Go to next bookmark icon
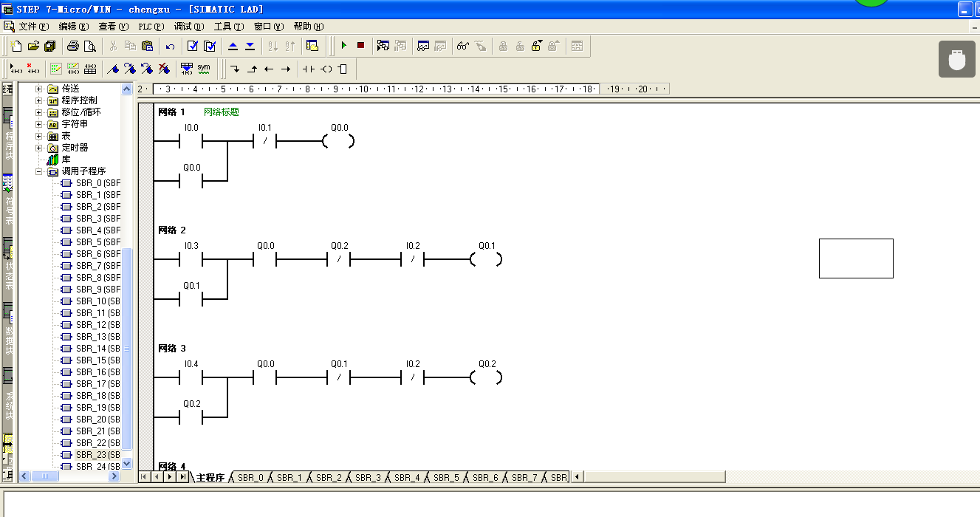980x517 pixels. [x=129, y=69]
